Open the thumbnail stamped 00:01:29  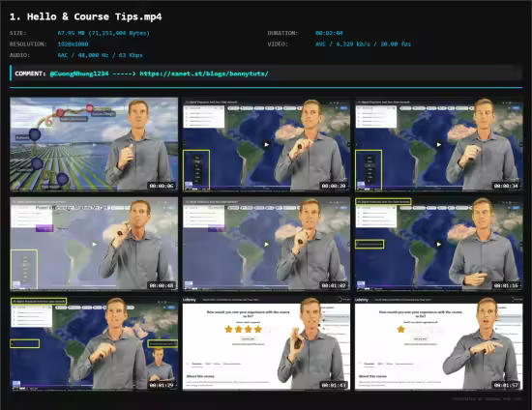94,343
